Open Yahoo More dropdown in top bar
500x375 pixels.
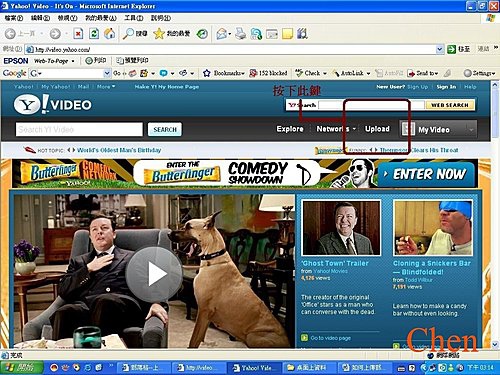click(x=106, y=87)
